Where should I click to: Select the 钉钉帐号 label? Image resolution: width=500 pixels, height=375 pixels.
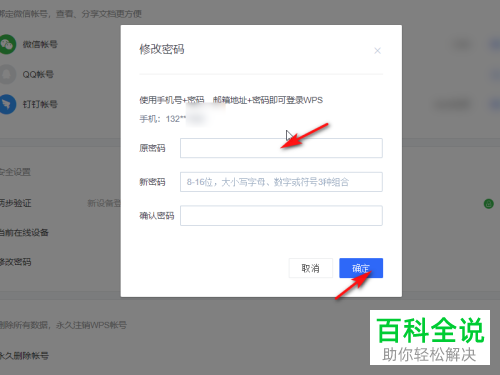(40, 104)
